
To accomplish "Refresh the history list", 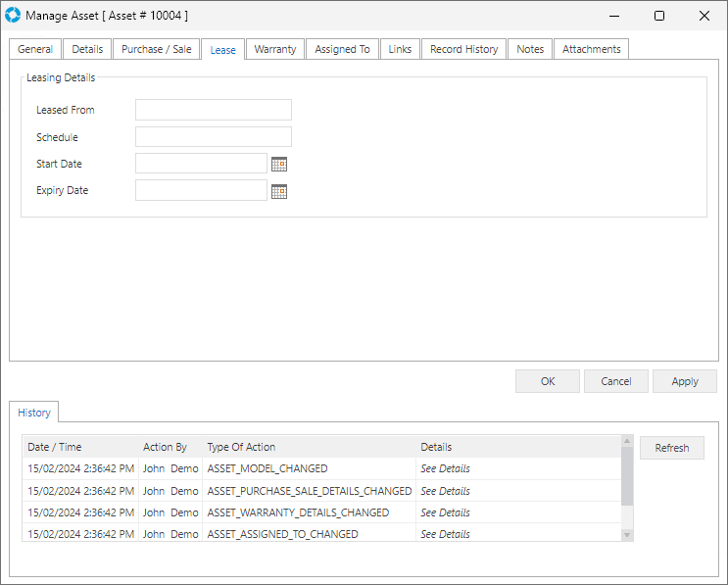I will click(x=672, y=448).
